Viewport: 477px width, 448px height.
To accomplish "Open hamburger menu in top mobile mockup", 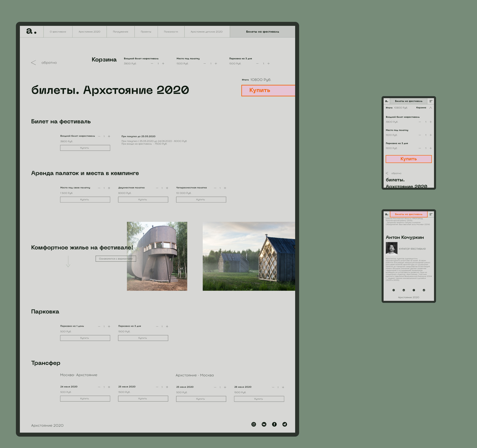I will 431,101.
